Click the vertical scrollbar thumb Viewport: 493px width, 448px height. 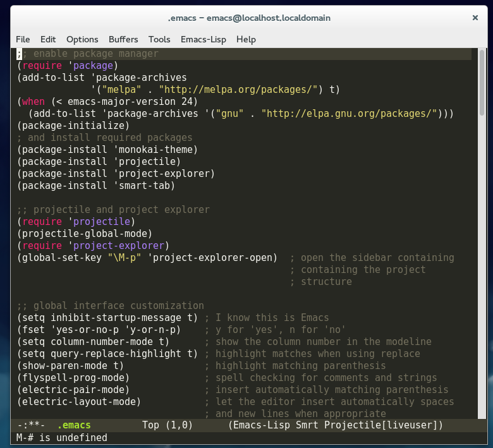click(x=482, y=82)
